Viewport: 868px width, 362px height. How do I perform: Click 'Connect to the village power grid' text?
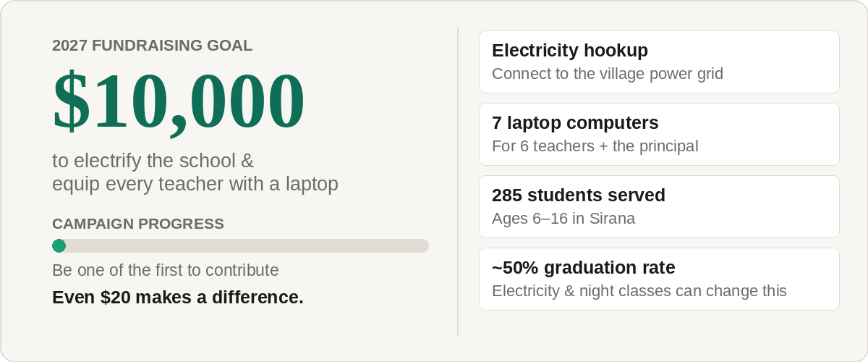click(x=608, y=74)
